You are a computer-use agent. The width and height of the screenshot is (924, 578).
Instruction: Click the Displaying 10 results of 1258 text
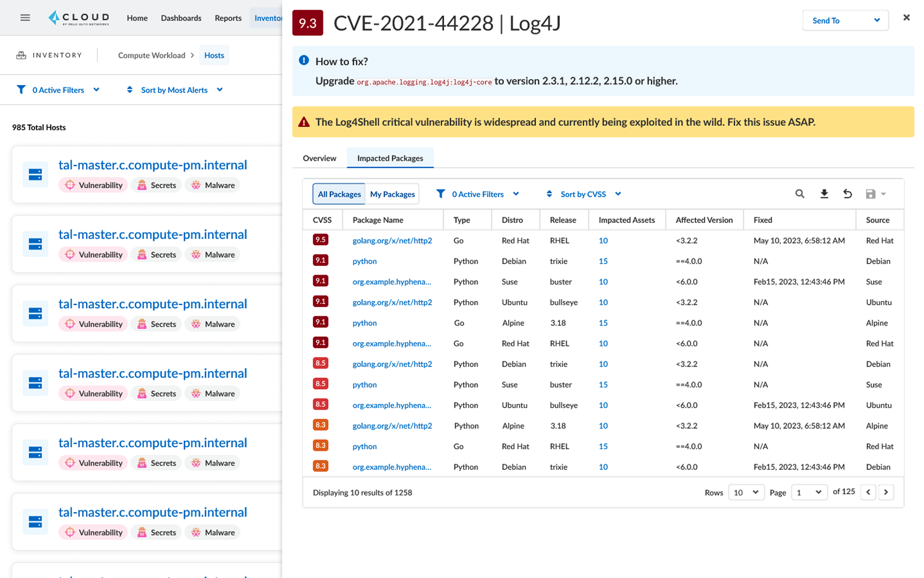point(362,492)
